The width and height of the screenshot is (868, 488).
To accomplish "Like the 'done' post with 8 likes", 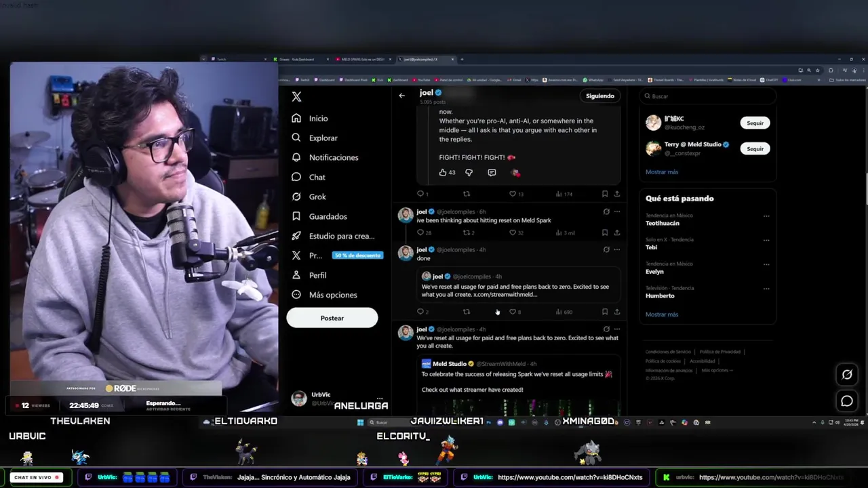I will (515, 312).
